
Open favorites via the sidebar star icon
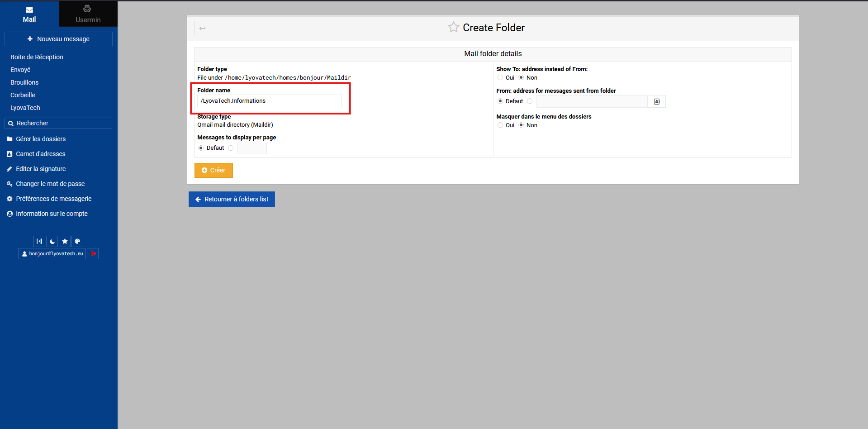click(65, 241)
